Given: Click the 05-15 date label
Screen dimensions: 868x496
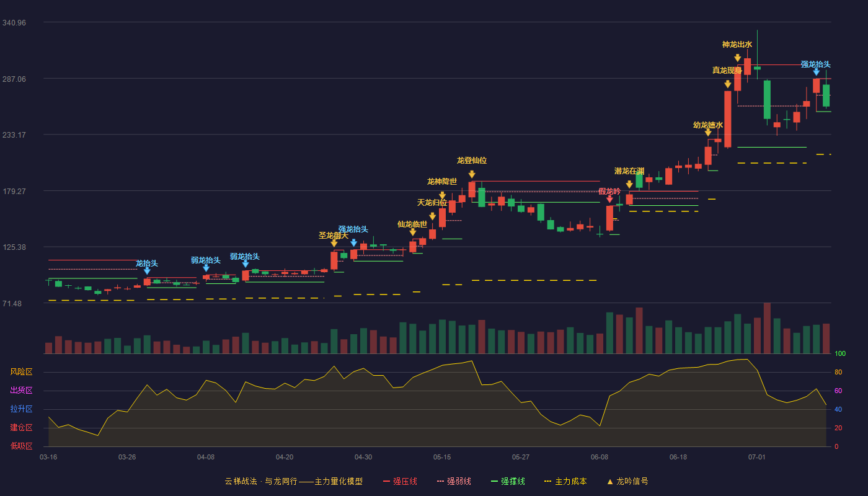Looking at the screenshot, I should point(442,457).
